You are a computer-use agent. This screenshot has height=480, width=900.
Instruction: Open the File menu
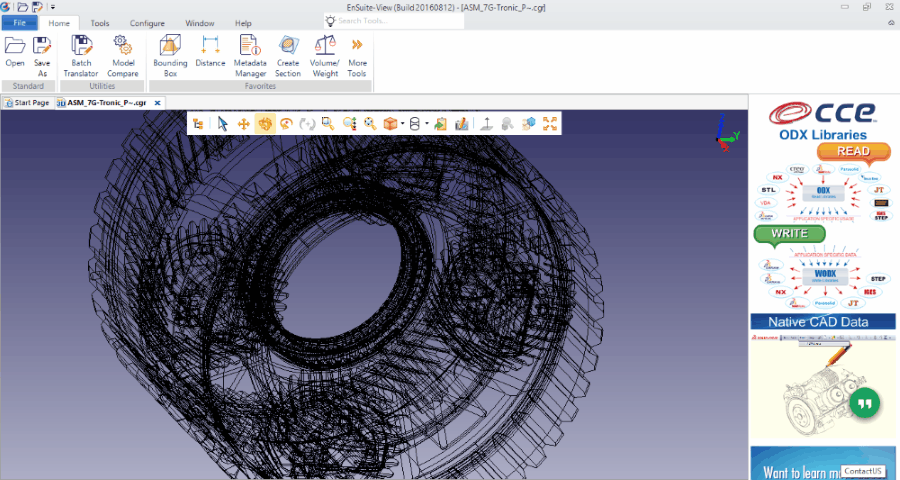(x=20, y=23)
